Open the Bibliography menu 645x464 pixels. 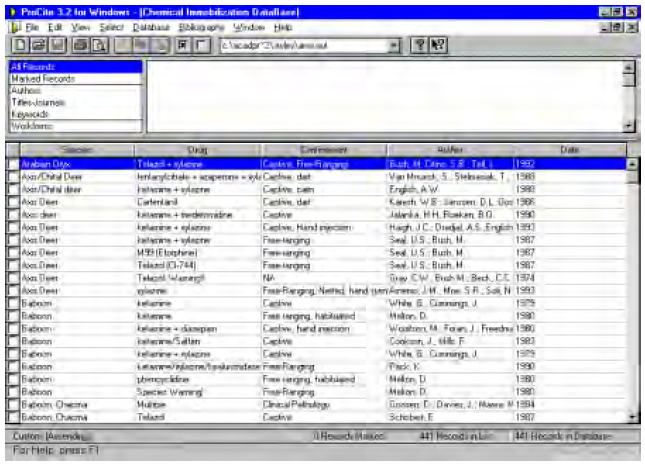(x=201, y=28)
